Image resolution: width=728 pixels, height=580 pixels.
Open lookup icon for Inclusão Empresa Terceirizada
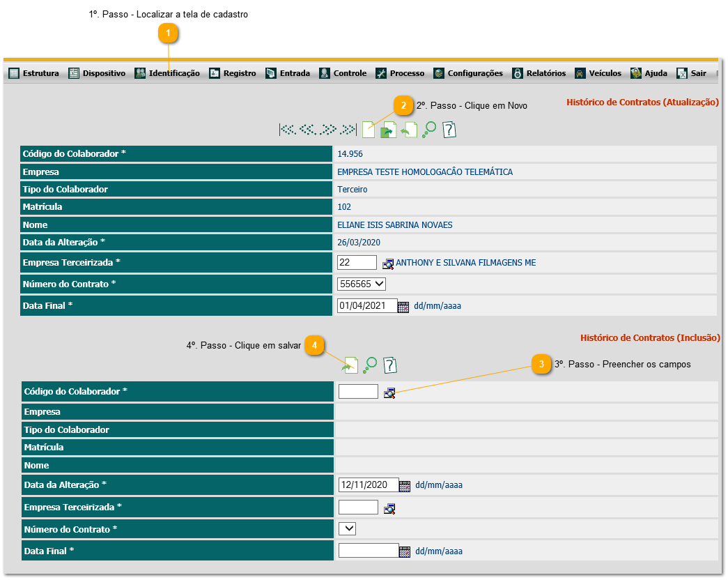tap(389, 509)
